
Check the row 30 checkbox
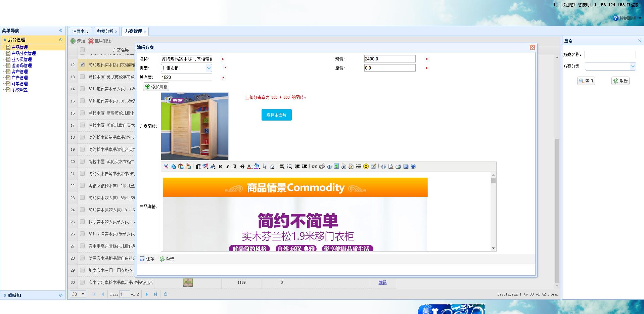(x=82, y=282)
